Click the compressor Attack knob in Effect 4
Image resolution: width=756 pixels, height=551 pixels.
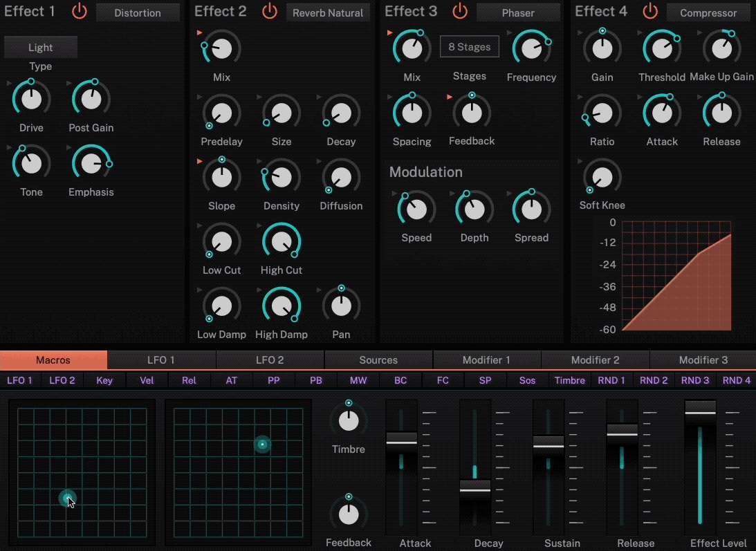click(662, 113)
